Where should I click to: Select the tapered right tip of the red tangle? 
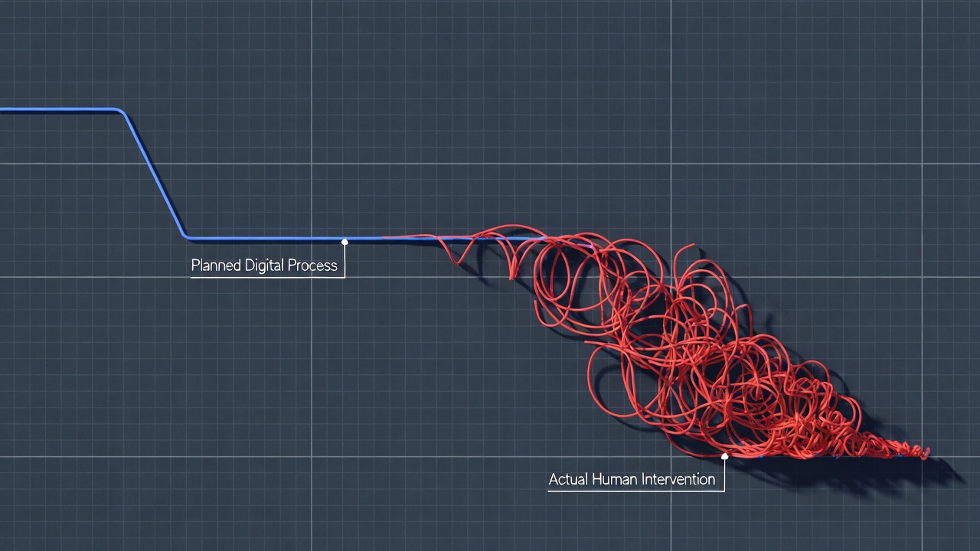click(x=925, y=454)
